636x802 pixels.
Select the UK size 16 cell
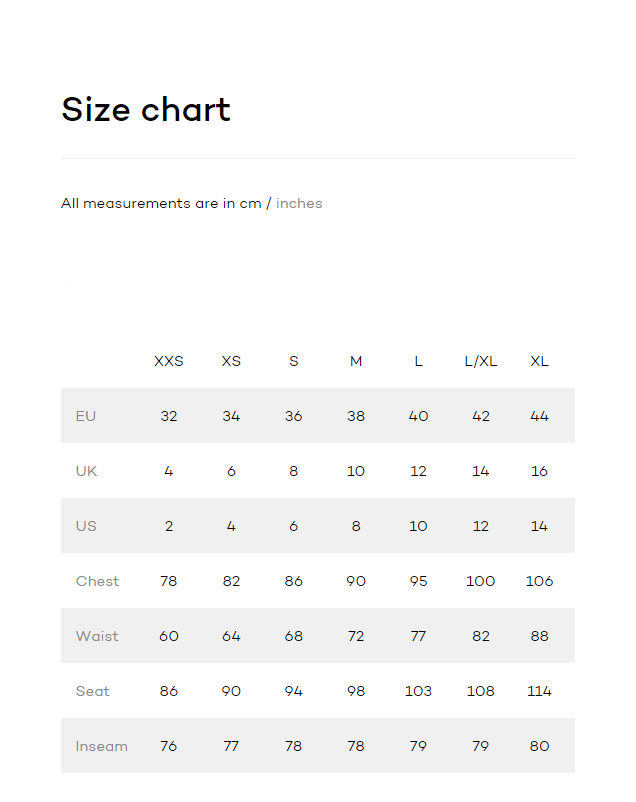click(x=540, y=471)
